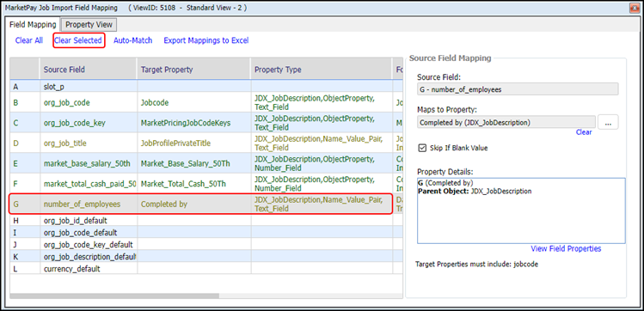
Task: Click Clear under Maps to Property
Action: [x=584, y=132]
